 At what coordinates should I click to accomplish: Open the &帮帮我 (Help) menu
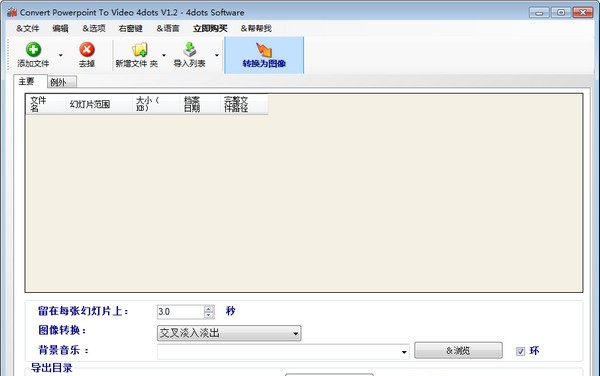click(256, 28)
